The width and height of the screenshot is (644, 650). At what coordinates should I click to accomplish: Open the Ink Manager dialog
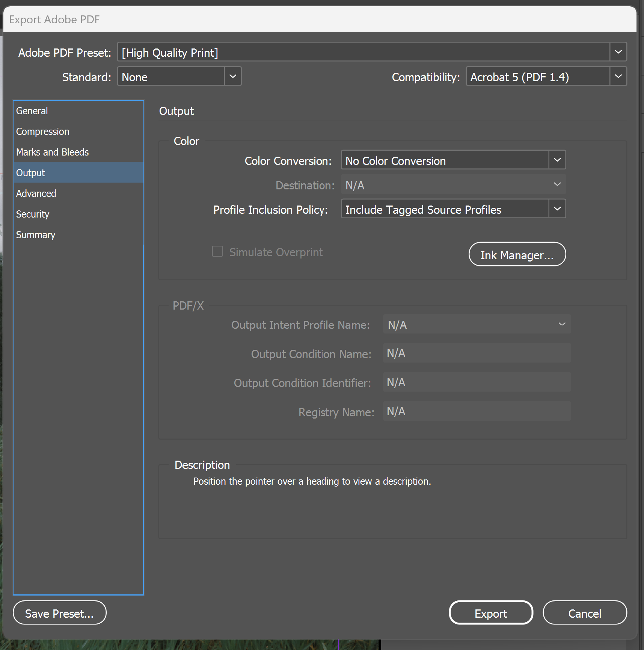pyautogui.click(x=517, y=254)
